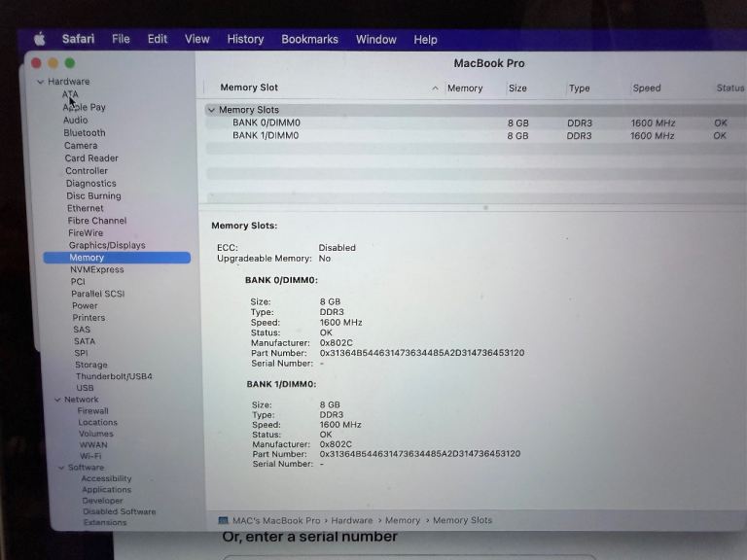Select NVMExpress in the sidebar
Image resolution: width=747 pixels, height=560 pixels.
click(97, 269)
